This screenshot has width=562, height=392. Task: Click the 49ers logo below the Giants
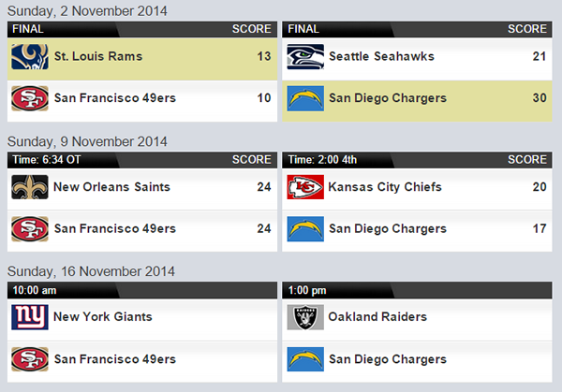pyautogui.click(x=29, y=359)
